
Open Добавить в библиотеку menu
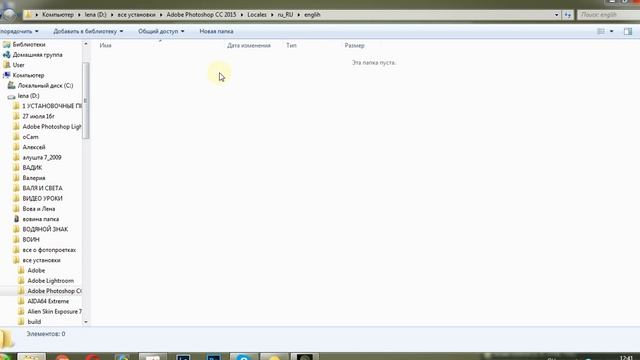pyautogui.click(x=88, y=31)
